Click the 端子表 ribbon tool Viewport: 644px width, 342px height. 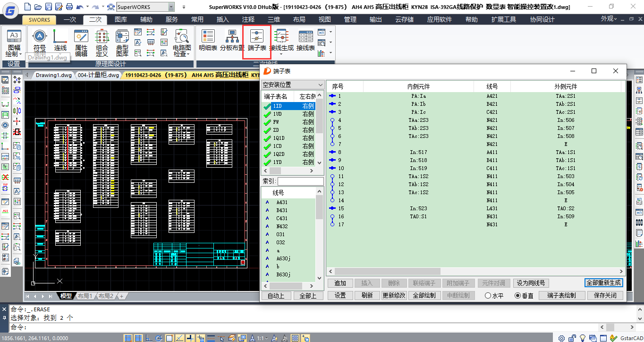point(257,40)
